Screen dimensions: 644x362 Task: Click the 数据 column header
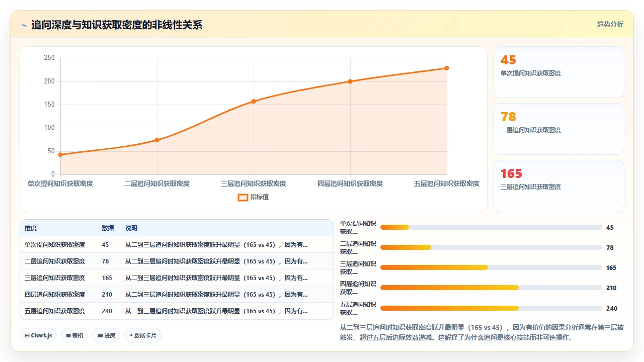tap(108, 228)
